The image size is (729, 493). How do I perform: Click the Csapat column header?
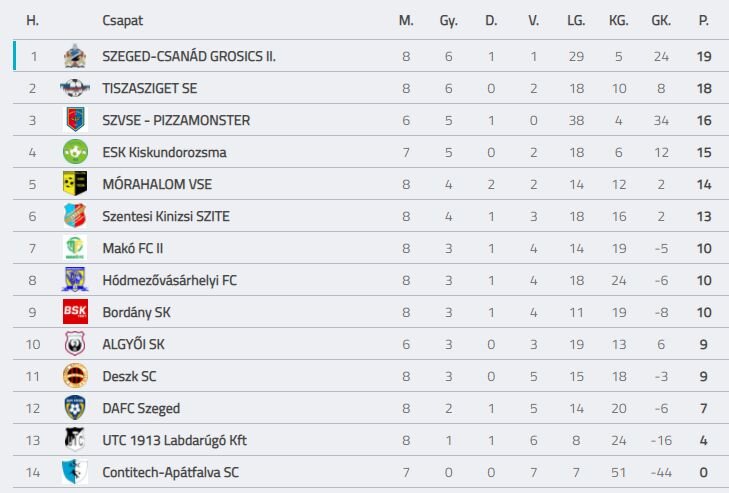[x=122, y=20]
